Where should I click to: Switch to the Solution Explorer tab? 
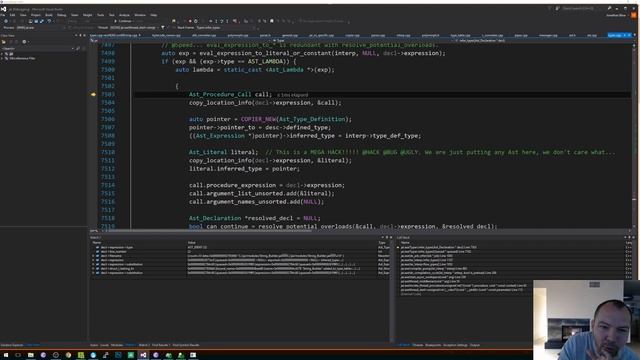click(x=12, y=345)
